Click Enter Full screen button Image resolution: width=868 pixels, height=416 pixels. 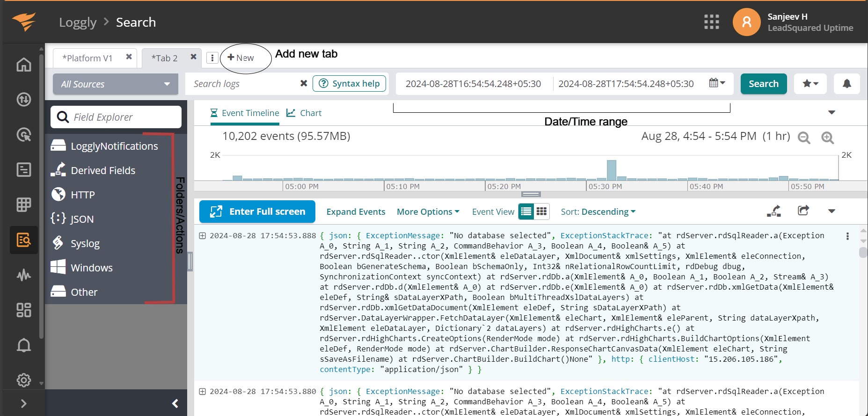point(257,212)
